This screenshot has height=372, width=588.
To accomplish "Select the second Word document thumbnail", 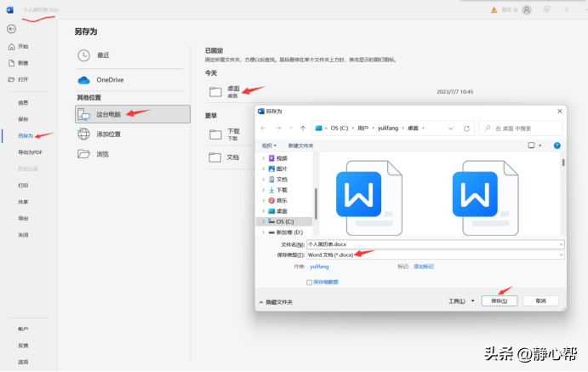I will click(x=486, y=198).
